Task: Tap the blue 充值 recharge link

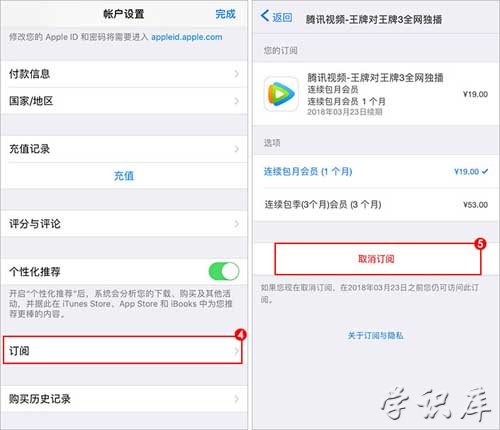Action: click(x=124, y=176)
